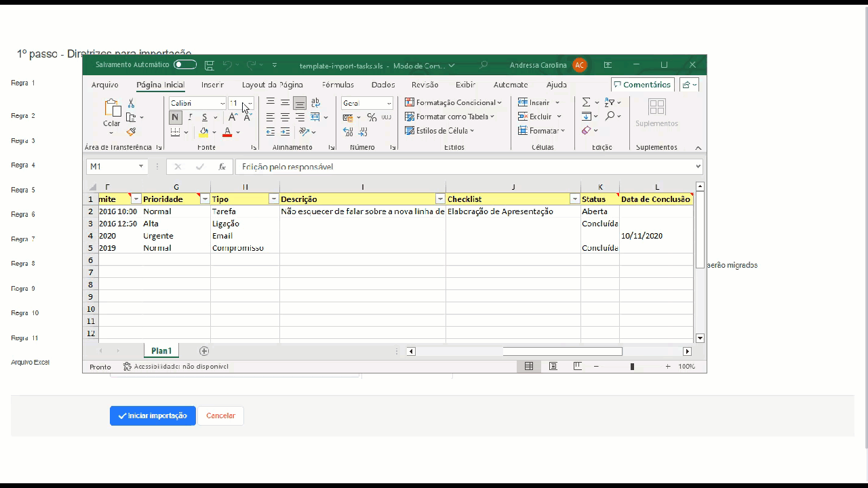Increase indent icon
This screenshot has height=488, width=868.
[285, 132]
